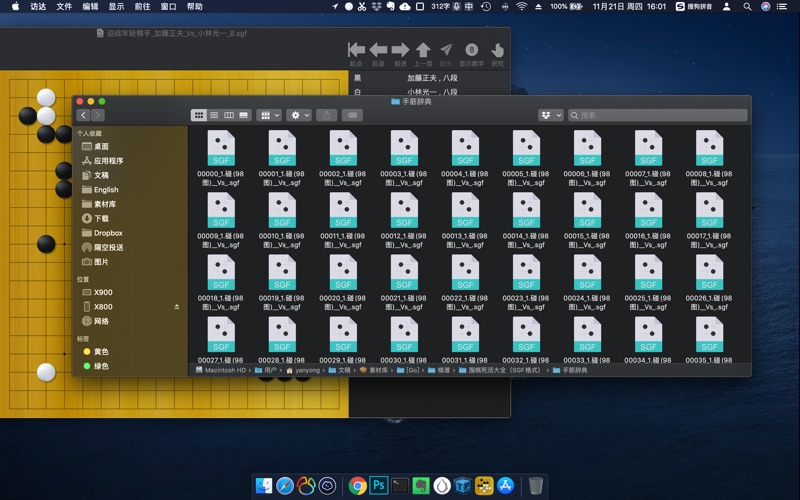Eject the X800 device
The height and width of the screenshot is (500, 800).
(x=177, y=307)
